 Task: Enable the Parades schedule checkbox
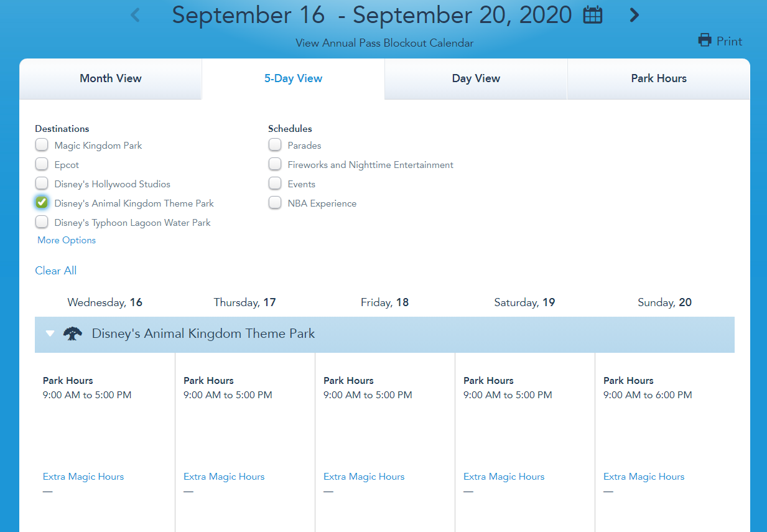coord(275,146)
